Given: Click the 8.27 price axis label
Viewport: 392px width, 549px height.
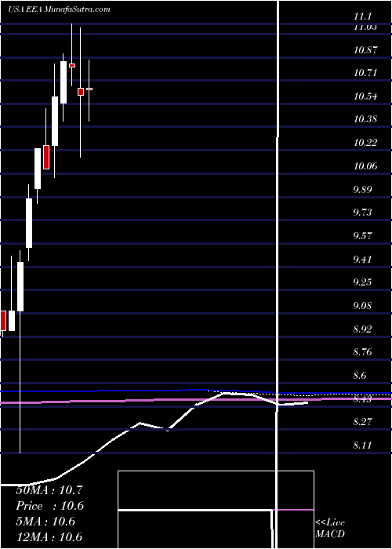Looking at the screenshot, I should [362, 422].
